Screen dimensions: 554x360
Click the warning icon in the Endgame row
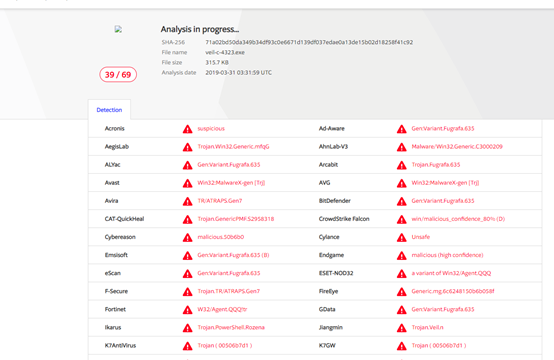point(402,255)
